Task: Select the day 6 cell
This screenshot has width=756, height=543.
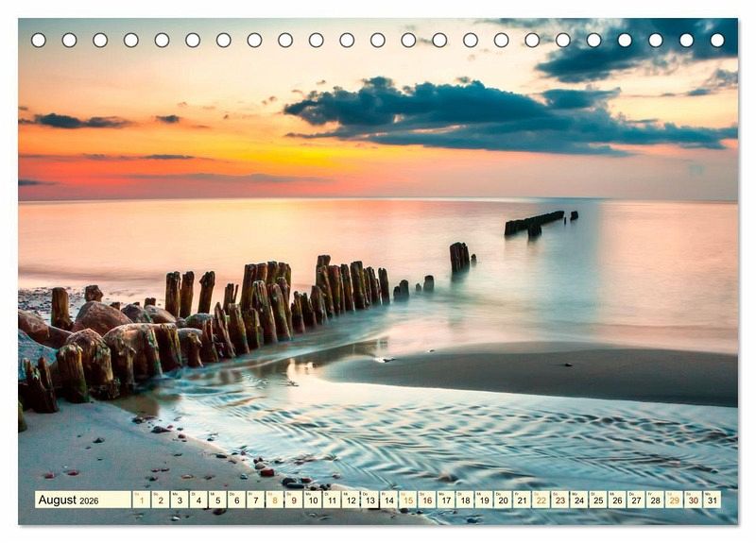Action: point(237,500)
